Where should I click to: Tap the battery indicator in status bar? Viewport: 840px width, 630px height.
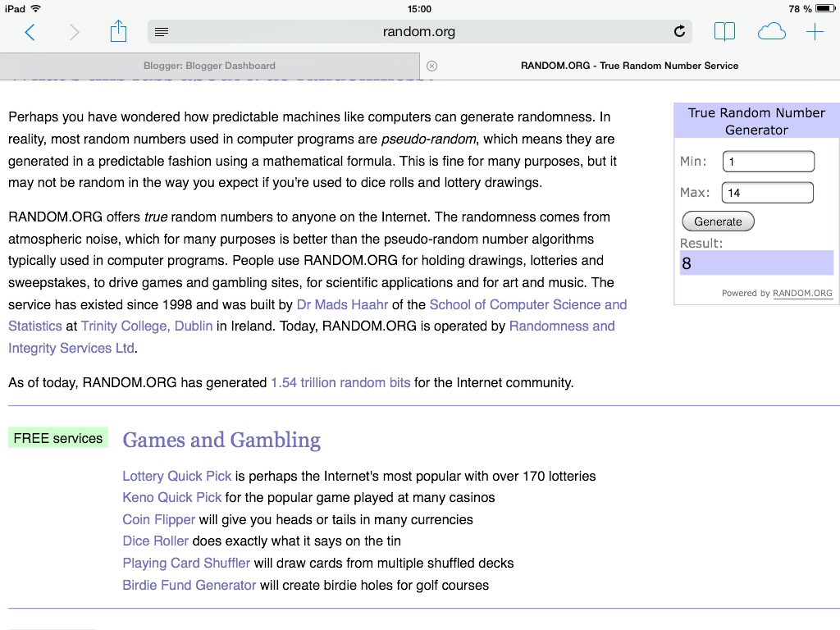(825, 8)
